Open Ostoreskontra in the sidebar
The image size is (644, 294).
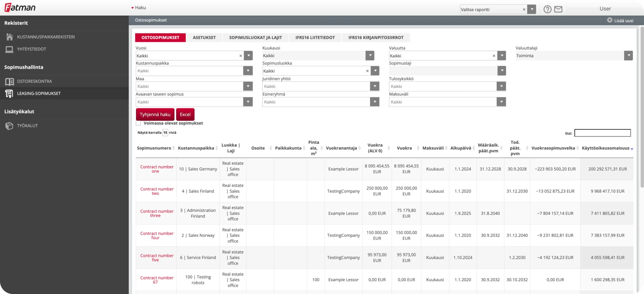[34, 81]
